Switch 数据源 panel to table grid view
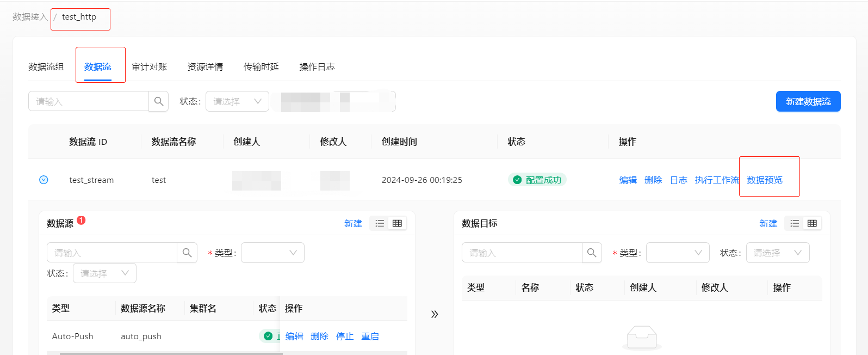 tap(397, 223)
